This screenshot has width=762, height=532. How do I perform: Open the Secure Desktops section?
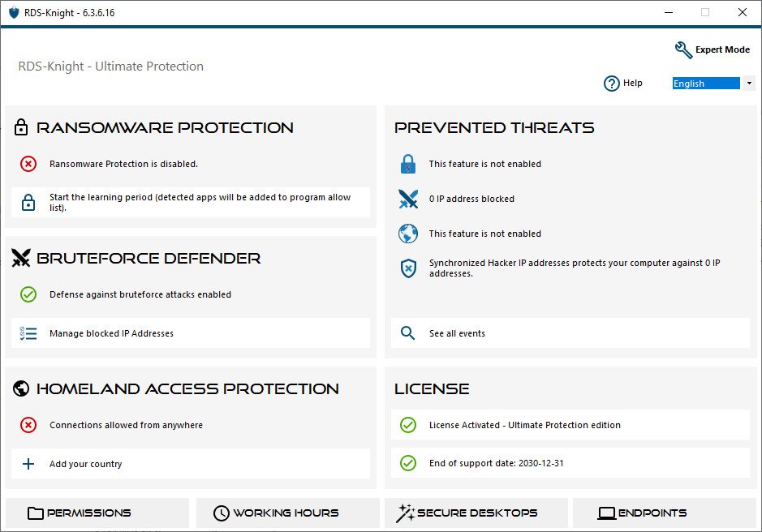476,513
